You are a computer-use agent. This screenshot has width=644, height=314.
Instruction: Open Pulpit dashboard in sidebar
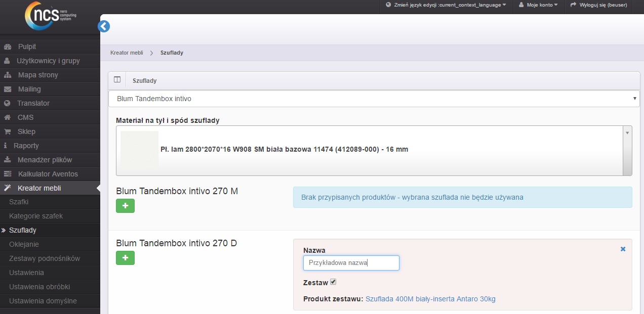pyautogui.click(x=27, y=47)
